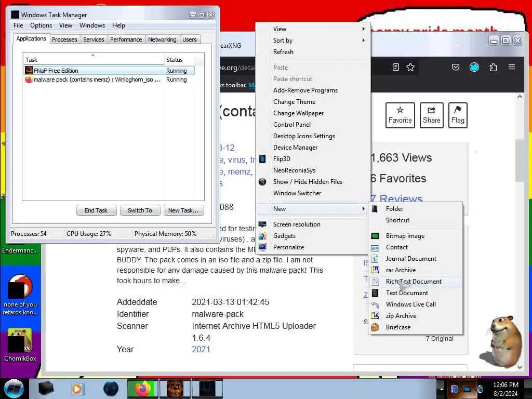Select the malware pack Firefox task row
This screenshot has width=532, height=399.
pos(109,79)
